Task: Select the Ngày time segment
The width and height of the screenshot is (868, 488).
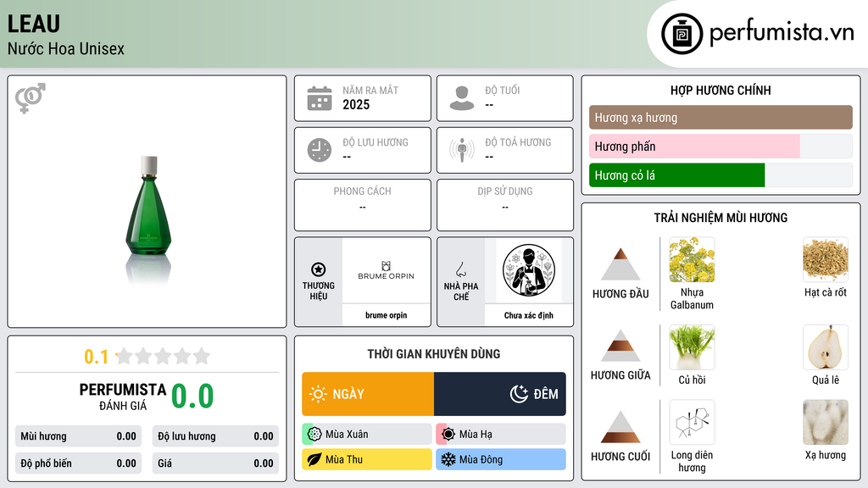Action: point(368,394)
